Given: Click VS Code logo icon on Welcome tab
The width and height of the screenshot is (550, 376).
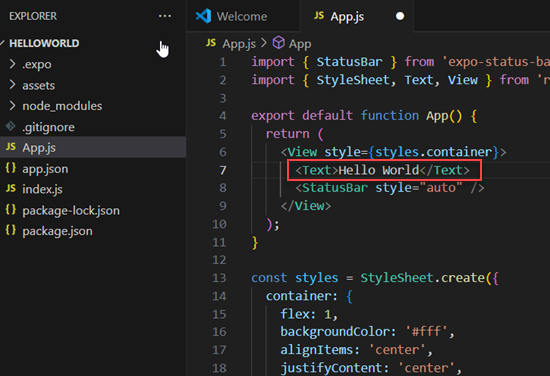Looking at the screenshot, I should tap(203, 16).
